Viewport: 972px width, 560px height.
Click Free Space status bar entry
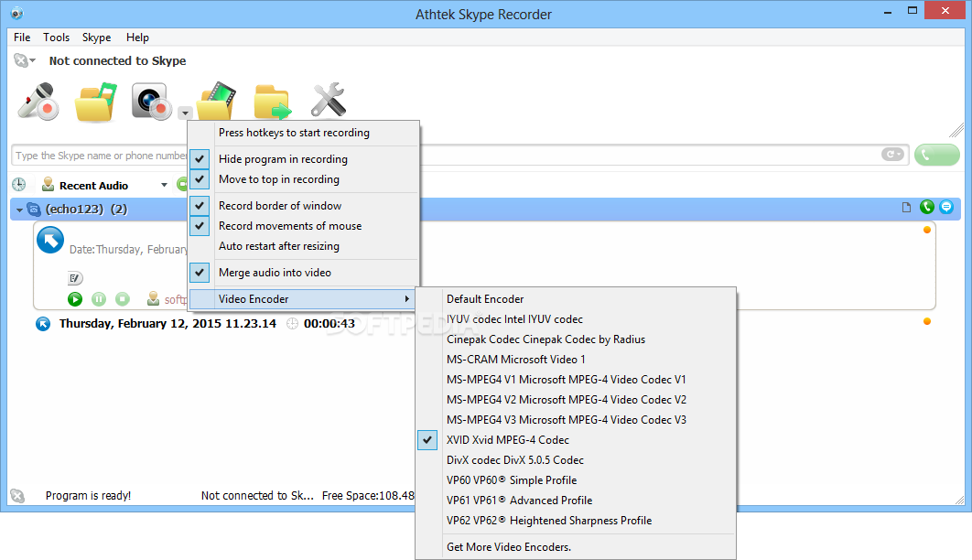point(368,496)
